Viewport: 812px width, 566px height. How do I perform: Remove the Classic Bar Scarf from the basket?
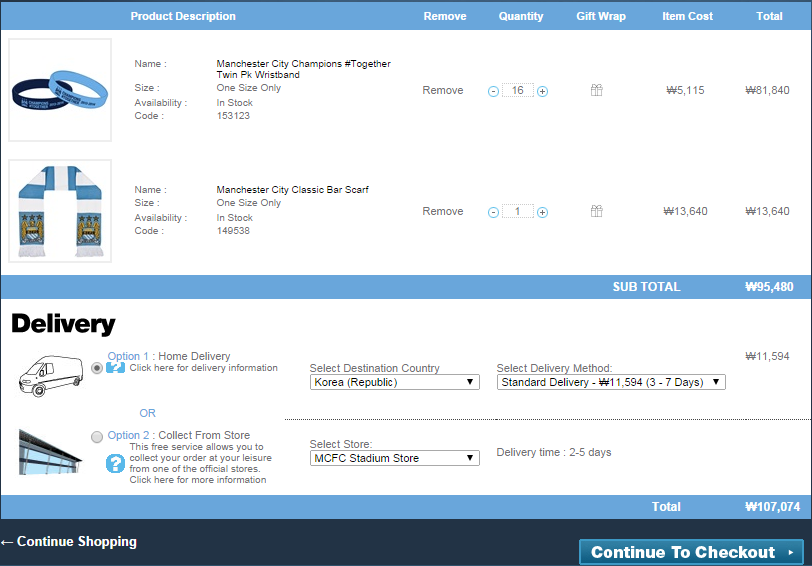click(x=443, y=211)
